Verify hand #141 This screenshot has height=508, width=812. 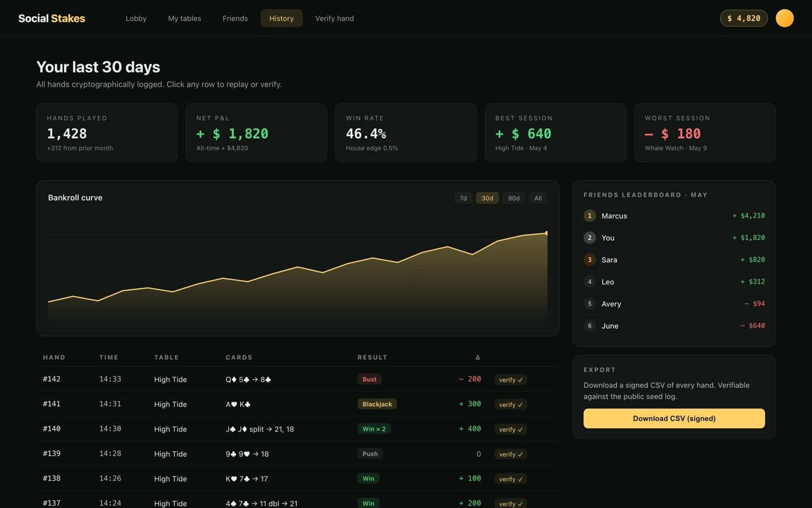click(511, 405)
